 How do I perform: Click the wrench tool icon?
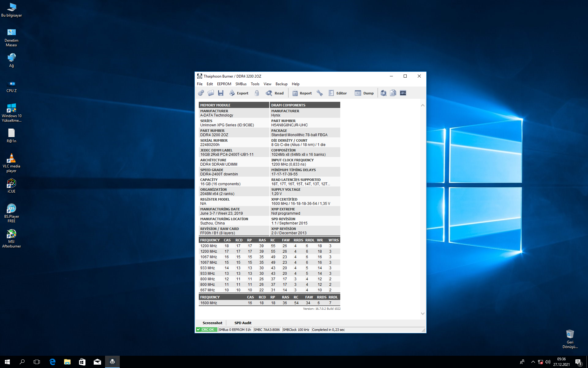(319, 93)
